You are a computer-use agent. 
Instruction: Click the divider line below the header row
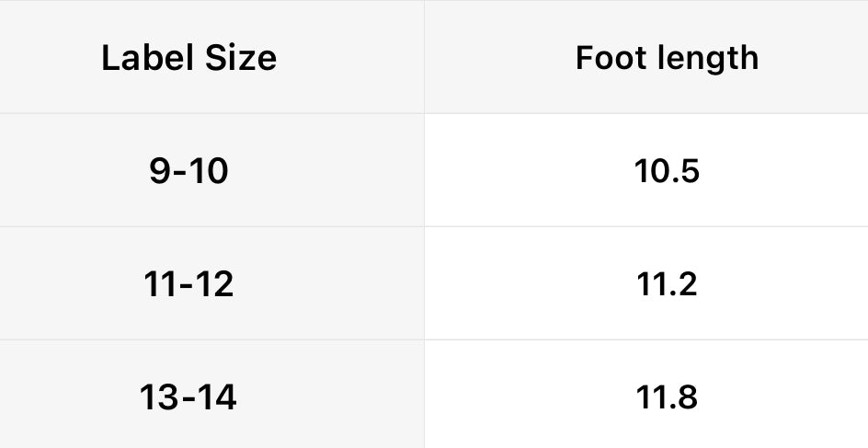click(434, 113)
